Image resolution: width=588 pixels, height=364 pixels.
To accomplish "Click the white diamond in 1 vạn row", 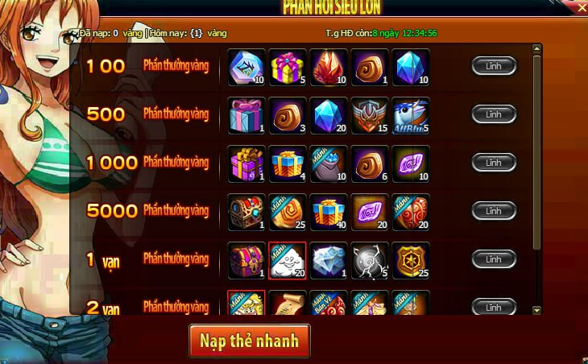I will point(329,261).
